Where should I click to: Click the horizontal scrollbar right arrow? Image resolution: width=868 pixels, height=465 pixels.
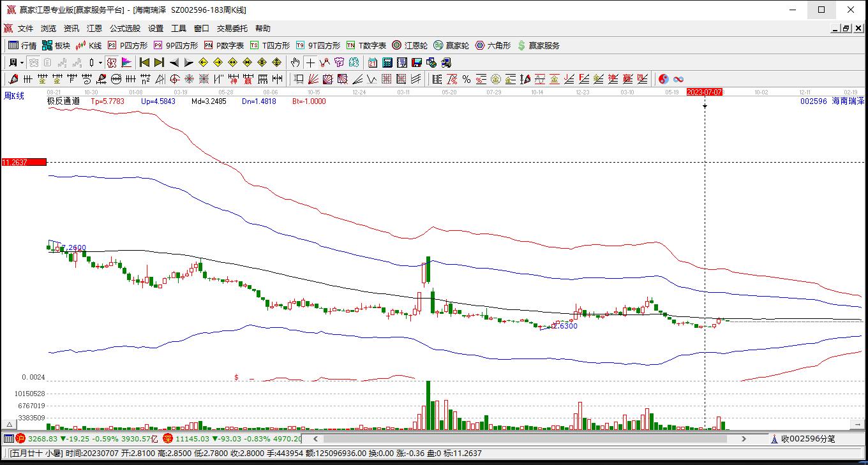point(744,439)
